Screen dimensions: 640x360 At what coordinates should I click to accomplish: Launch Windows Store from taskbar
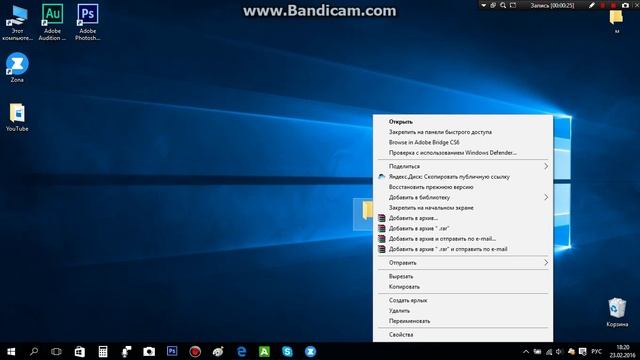pos(80,351)
